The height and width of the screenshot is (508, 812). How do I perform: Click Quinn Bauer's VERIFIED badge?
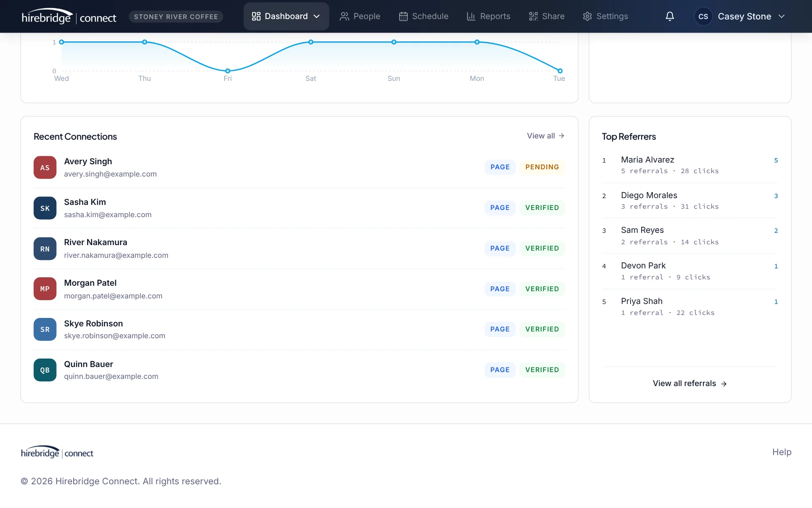click(x=542, y=370)
